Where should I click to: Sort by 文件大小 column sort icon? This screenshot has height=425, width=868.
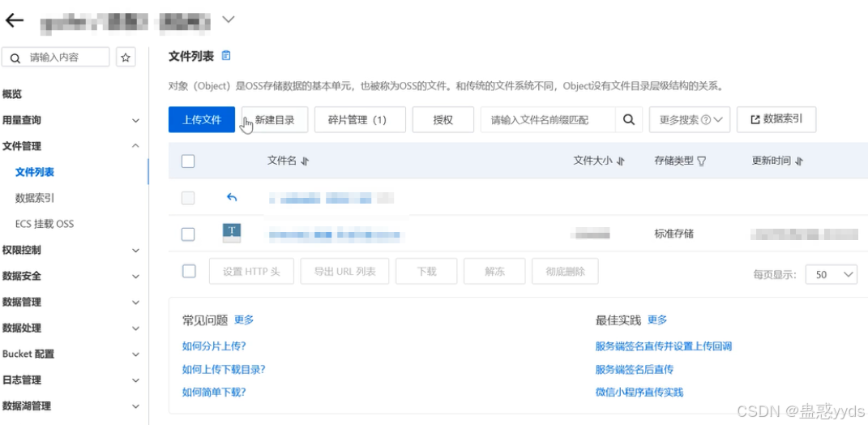coord(621,161)
